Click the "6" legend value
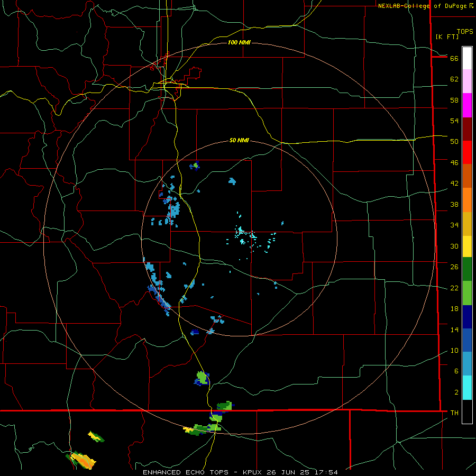The image size is (476, 476). pyautogui.click(x=456, y=371)
